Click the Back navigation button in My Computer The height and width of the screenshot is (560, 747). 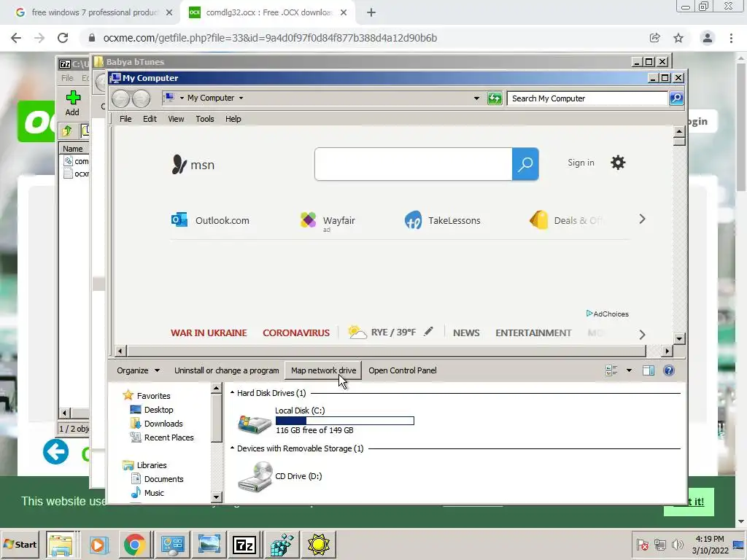pos(120,98)
